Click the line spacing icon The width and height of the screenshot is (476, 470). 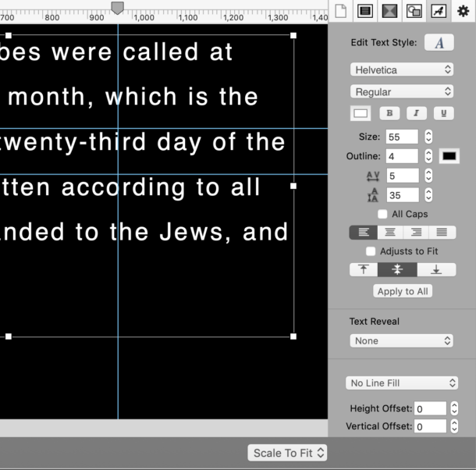[x=373, y=195]
